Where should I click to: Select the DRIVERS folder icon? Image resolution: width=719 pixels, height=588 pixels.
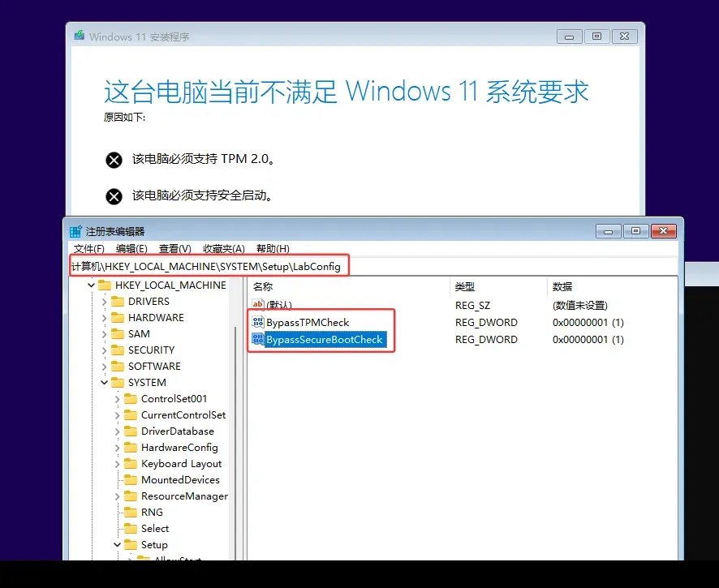[118, 301]
